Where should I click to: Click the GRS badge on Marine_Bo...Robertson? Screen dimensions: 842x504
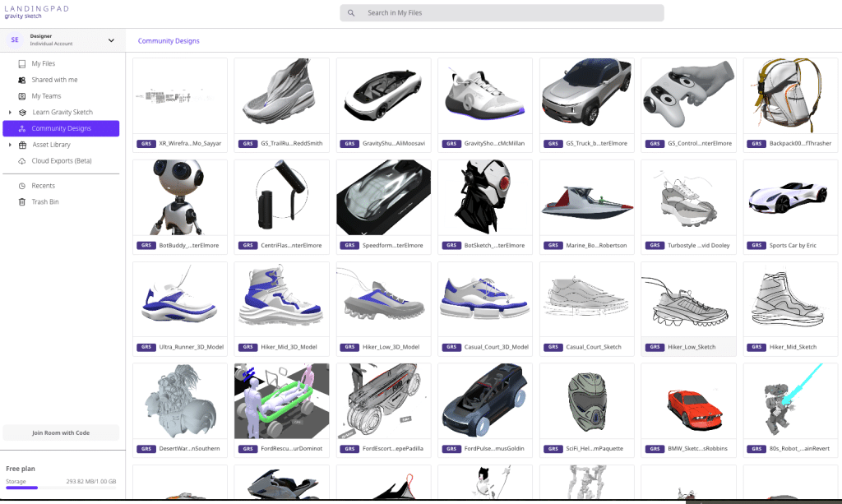[x=553, y=245]
